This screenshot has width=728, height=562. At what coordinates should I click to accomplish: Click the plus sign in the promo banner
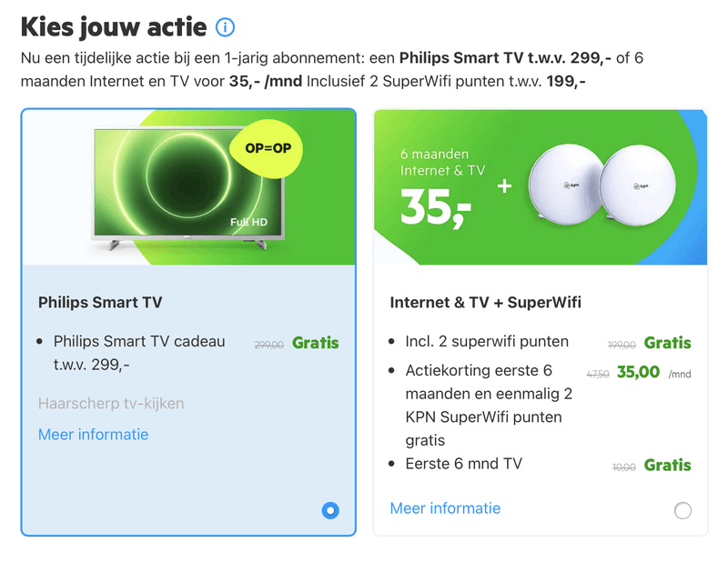505,186
